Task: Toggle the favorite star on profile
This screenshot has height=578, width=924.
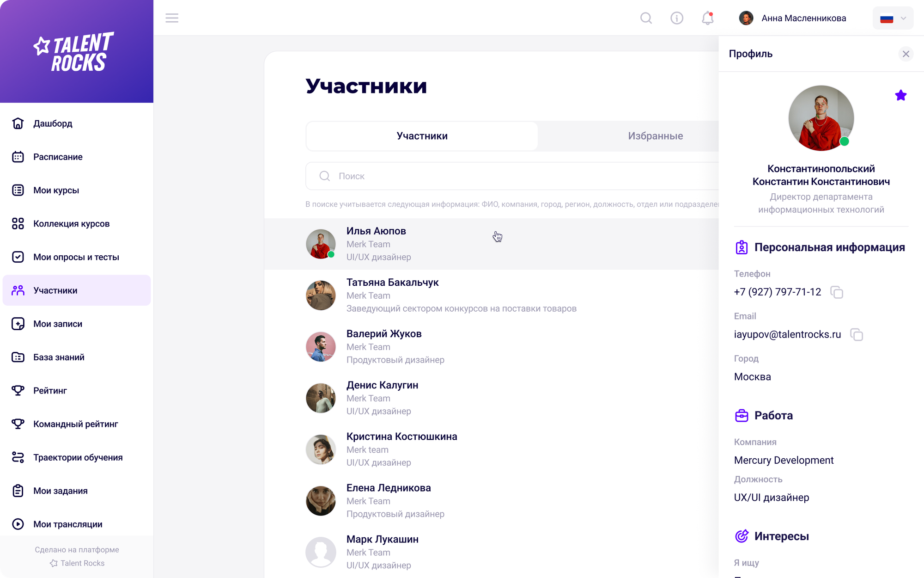Action: (900, 96)
